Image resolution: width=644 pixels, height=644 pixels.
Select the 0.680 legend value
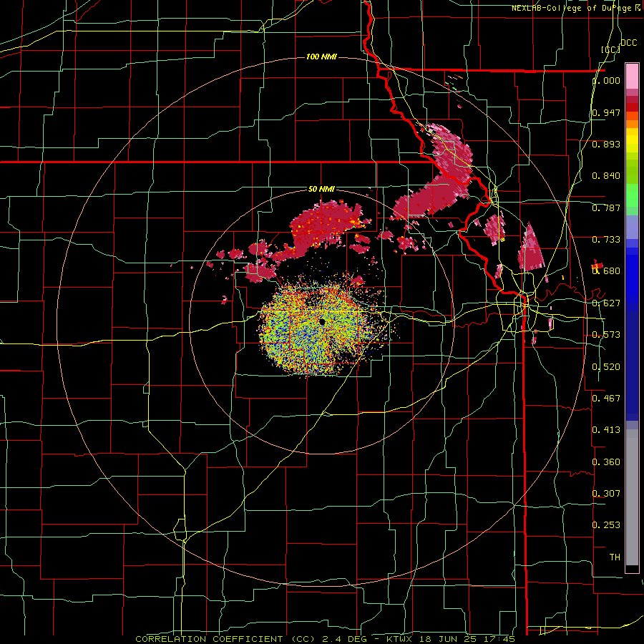coord(606,271)
